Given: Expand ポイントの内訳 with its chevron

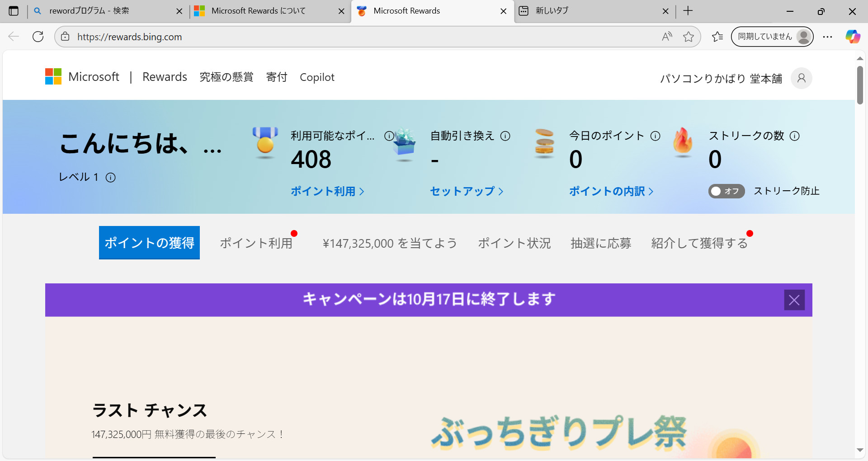Looking at the screenshot, I should tap(651, 191).
